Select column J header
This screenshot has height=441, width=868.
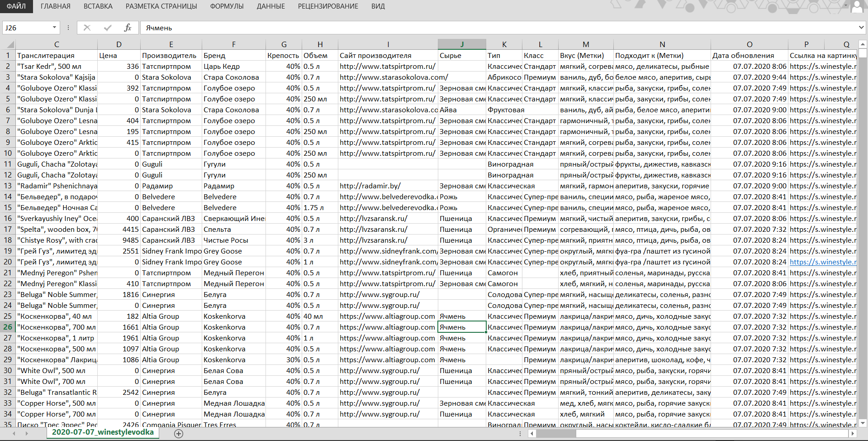pos(462,44)
